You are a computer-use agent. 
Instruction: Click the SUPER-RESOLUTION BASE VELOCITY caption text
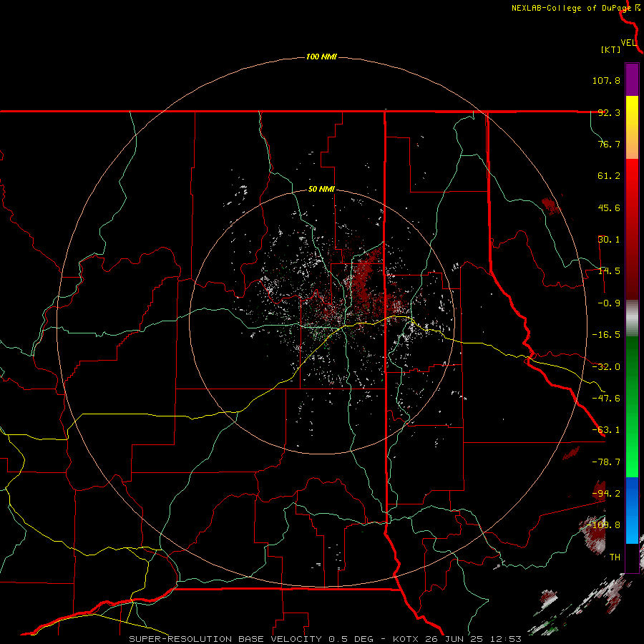tap(225, 639)
